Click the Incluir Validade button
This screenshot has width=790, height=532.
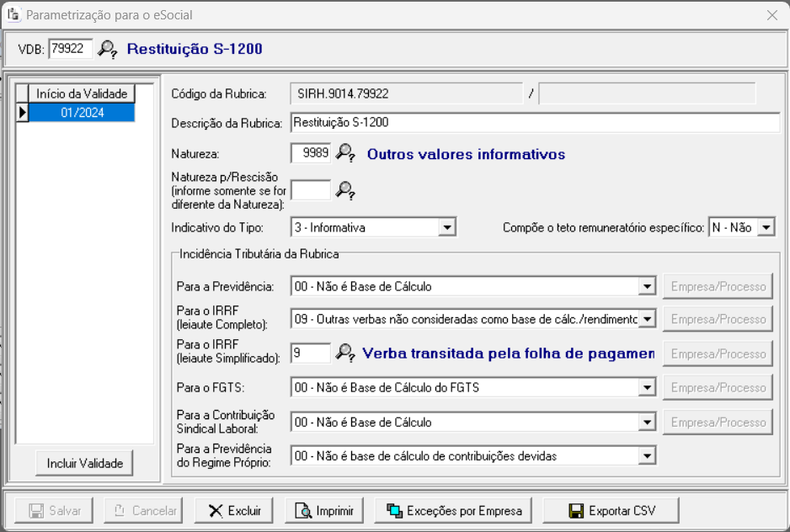85,463
